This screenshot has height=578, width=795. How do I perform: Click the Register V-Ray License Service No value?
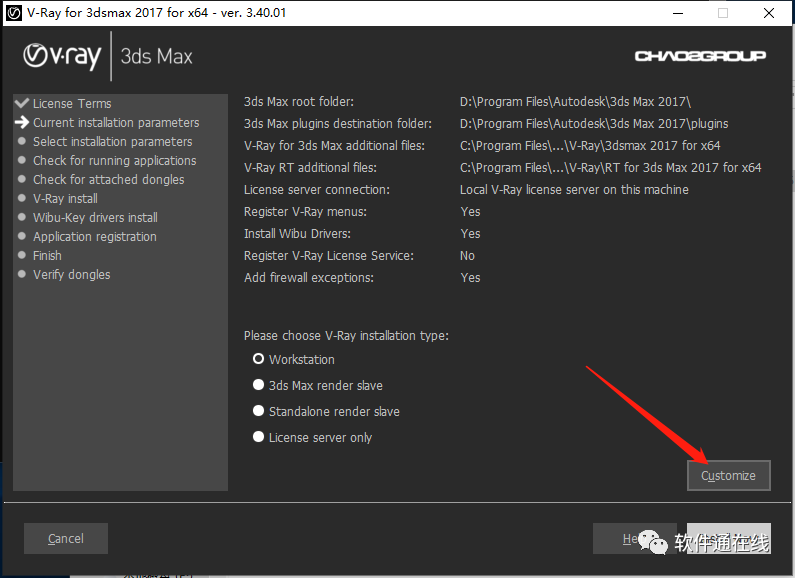pyautogui.click(x=467, y=256)
